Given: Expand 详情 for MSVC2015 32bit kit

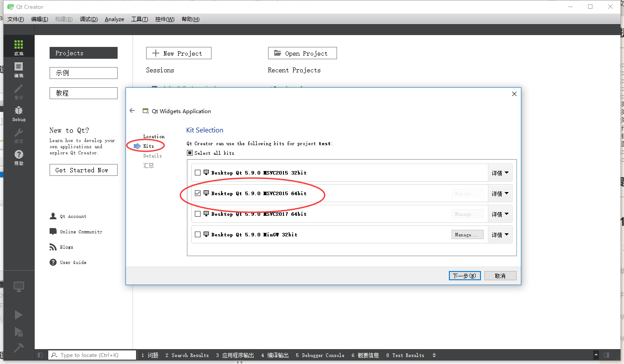Looking at the screenshot, I should (x=500, y=172).
